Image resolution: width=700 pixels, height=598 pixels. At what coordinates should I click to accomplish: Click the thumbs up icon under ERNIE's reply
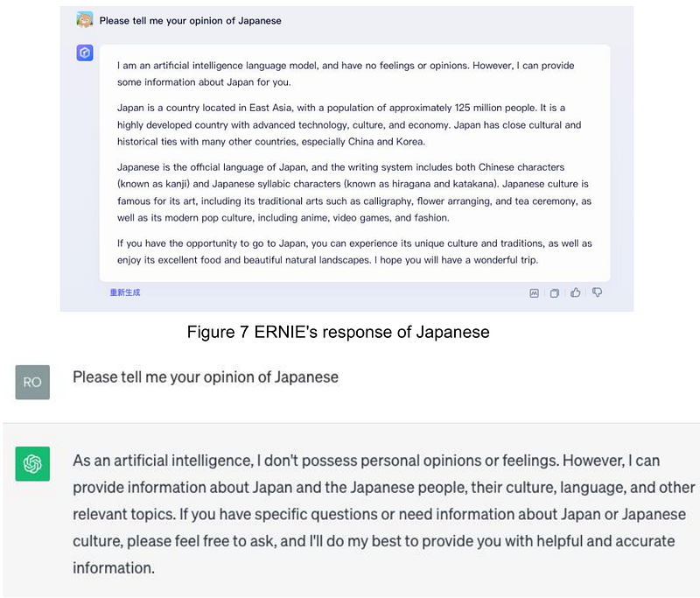(576, 292)
